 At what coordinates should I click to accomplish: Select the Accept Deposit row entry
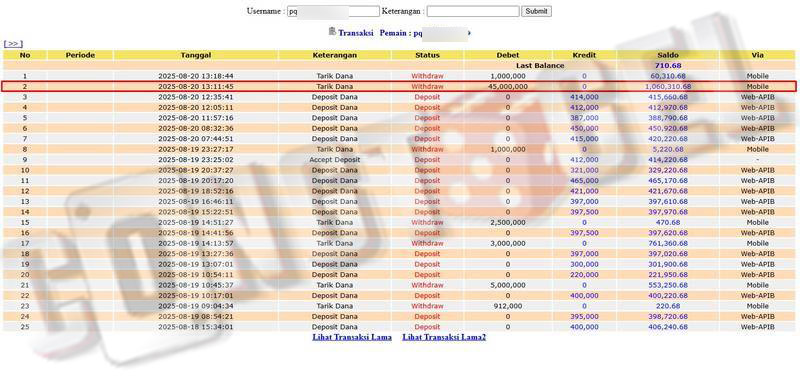tap(334, 160)
